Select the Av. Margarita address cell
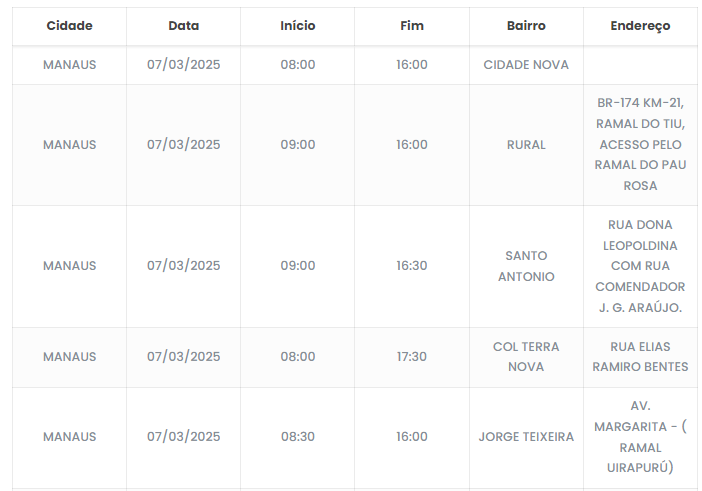 (640, 437)
